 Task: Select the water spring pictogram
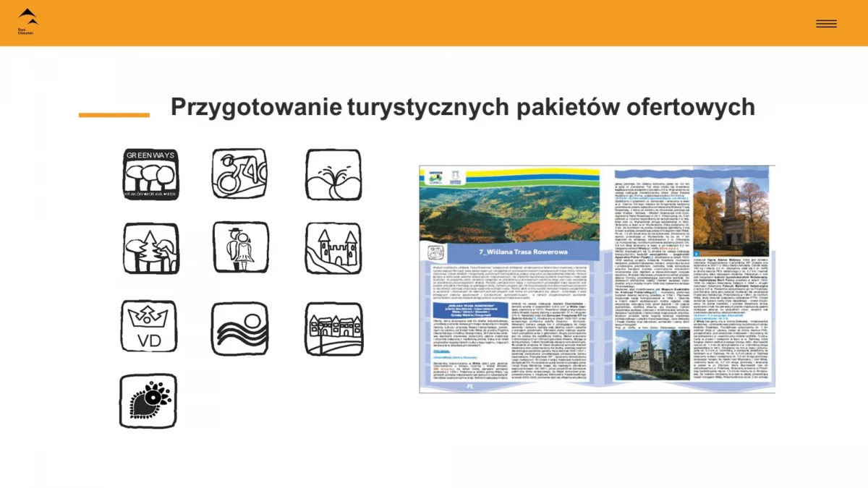(332, 172)
